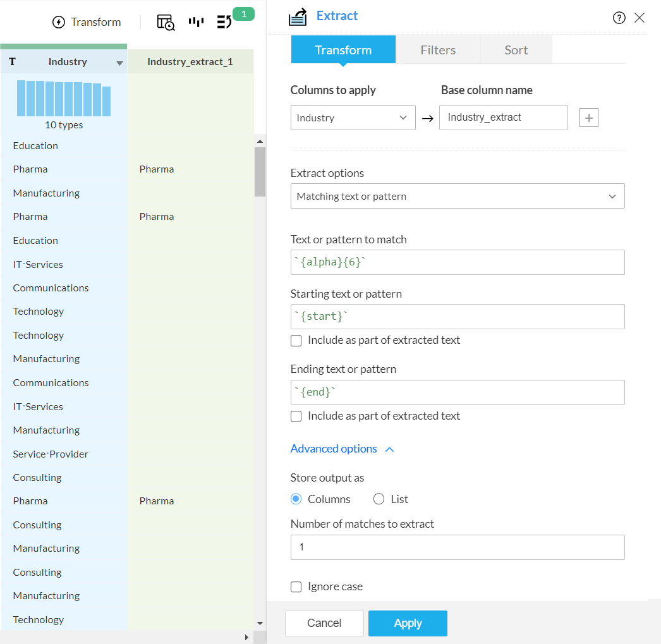Close the Extract panel
Screen dimensions: 661x644
640,18
